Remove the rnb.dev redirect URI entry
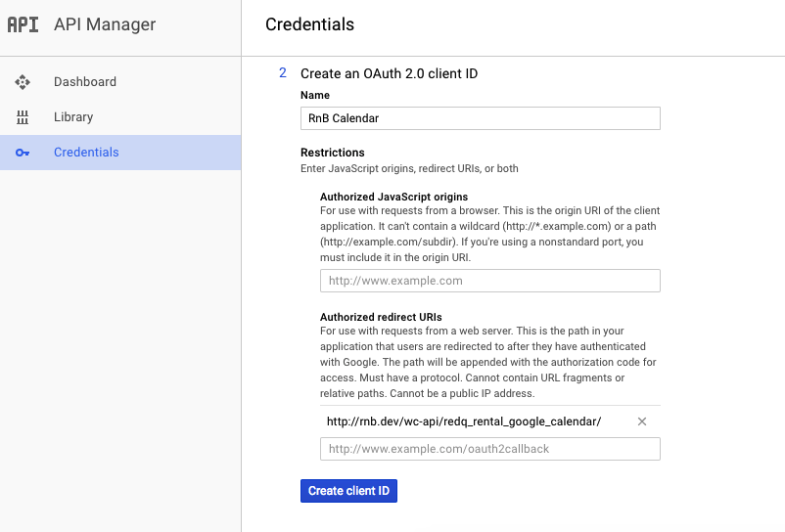 tap(642, 421)
